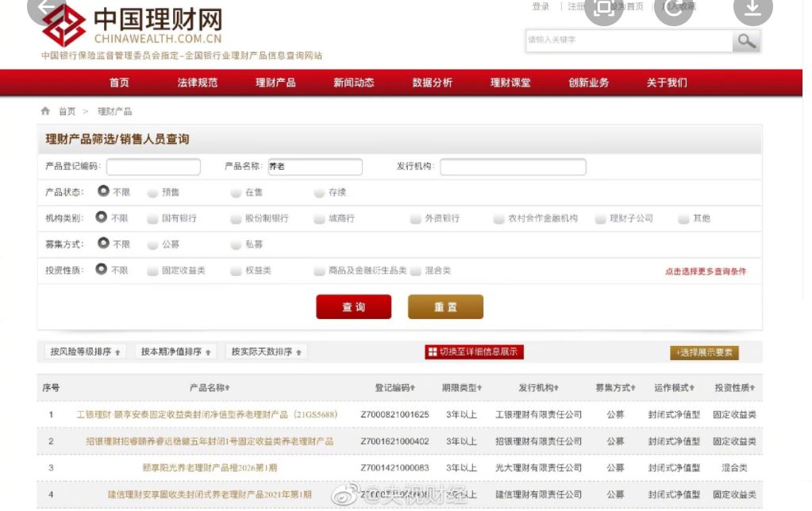Screen dimensions: 812x511
Task: Sort by 募集方式 column header
Action: (615, 388)
